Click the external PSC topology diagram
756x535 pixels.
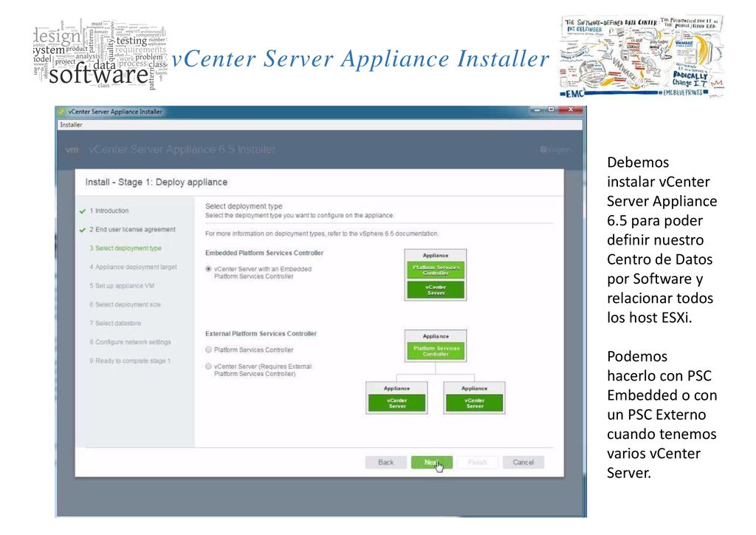(x=436, y=372)
